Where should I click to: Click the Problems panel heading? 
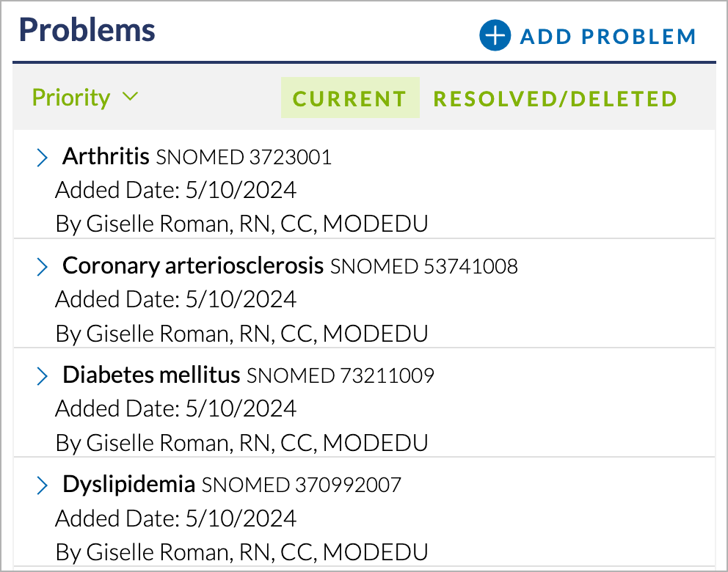[87, 31]
